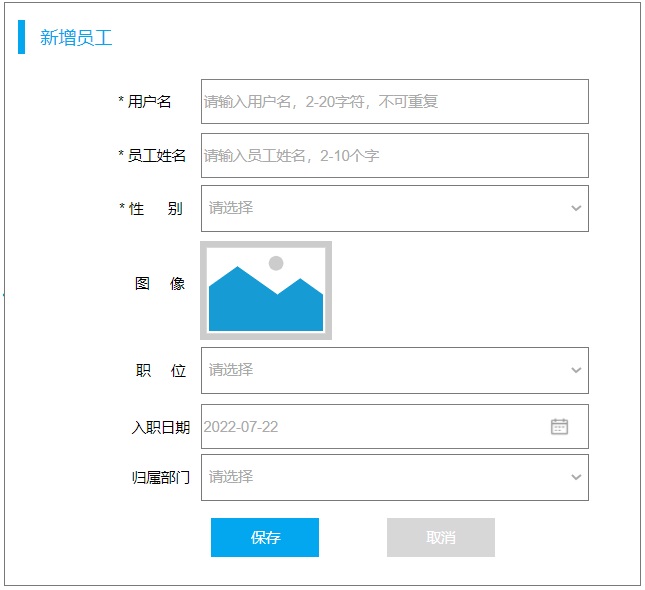Open the calendar icon in 入职日期 field
This screenshot has width=645, height=590.
(559, 426)
